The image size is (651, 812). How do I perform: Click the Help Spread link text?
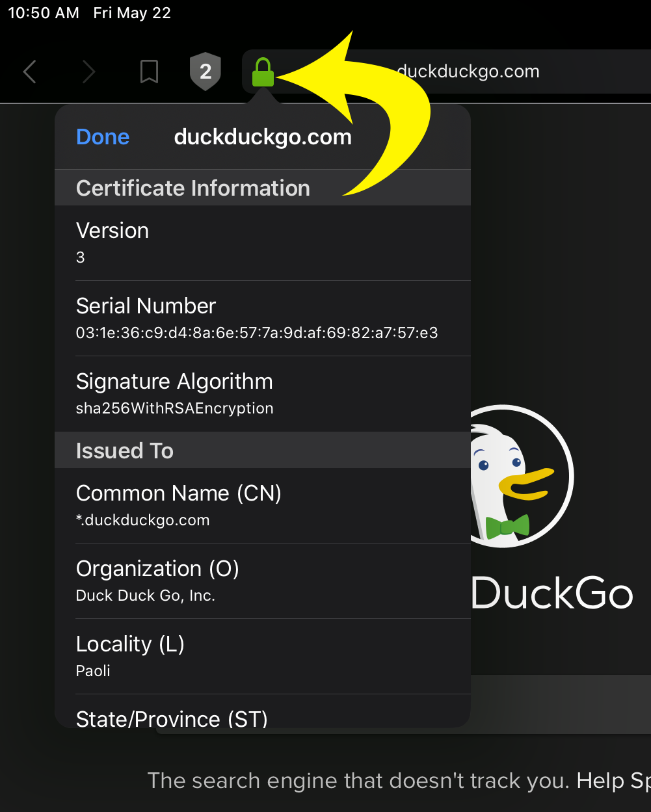pyautogui.click(x=613, y=780)
